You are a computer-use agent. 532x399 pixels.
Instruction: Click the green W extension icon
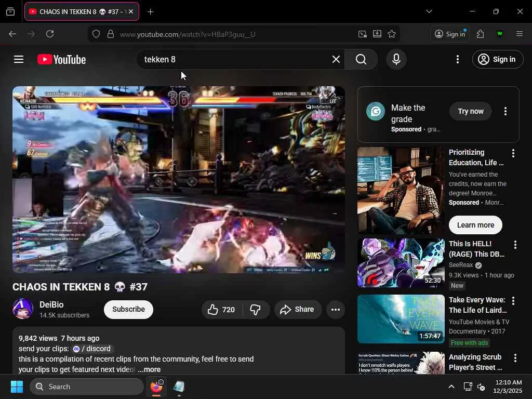click(499, 34)
